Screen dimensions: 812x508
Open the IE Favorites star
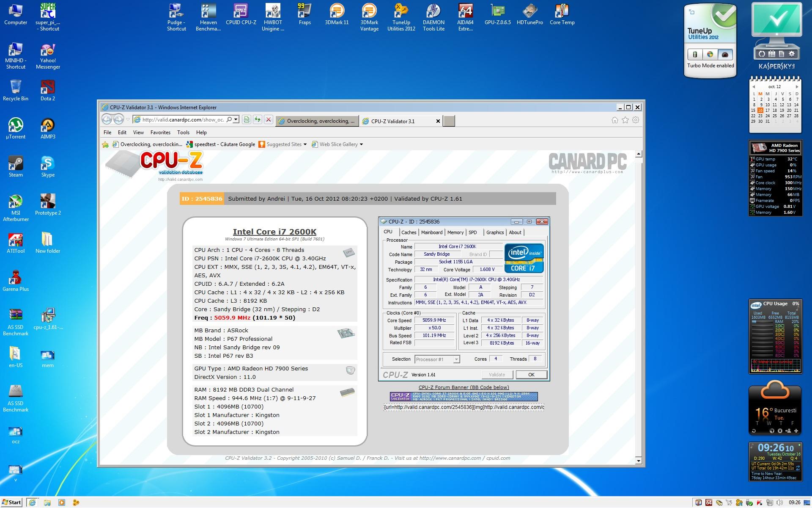tap(625, 120)
